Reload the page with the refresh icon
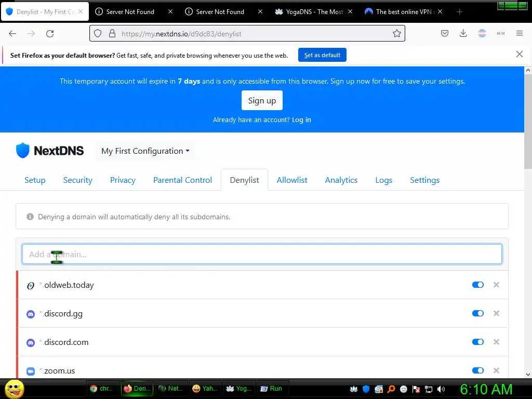The width and height of the screenshot is (532, 399). [50, 34]
